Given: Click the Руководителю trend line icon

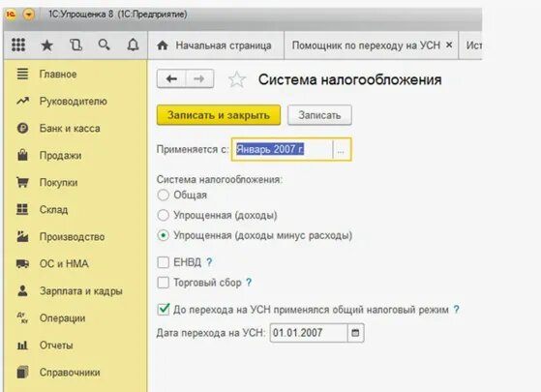Looking at the screenshot, I should pos(22,101).
